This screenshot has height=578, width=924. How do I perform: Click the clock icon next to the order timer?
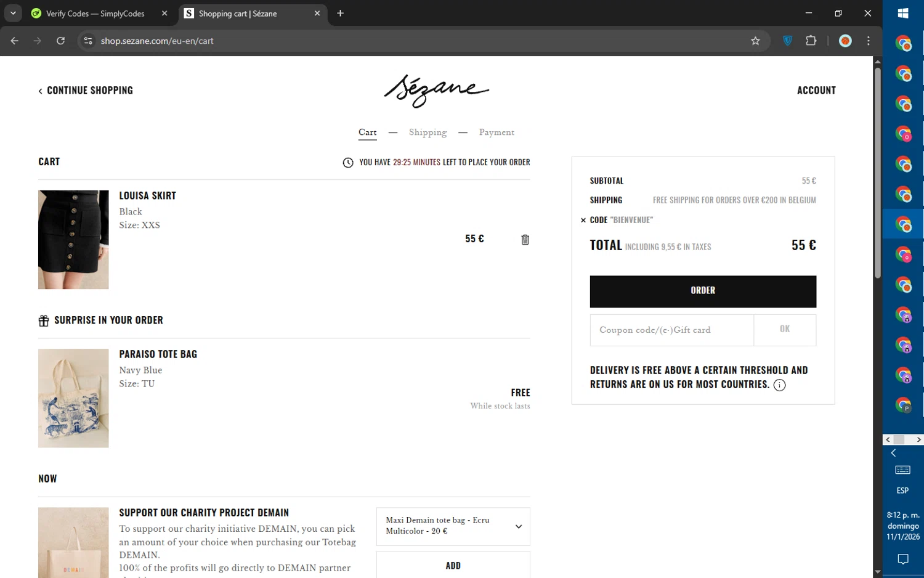pyautogui.click(x=348, y=163)
